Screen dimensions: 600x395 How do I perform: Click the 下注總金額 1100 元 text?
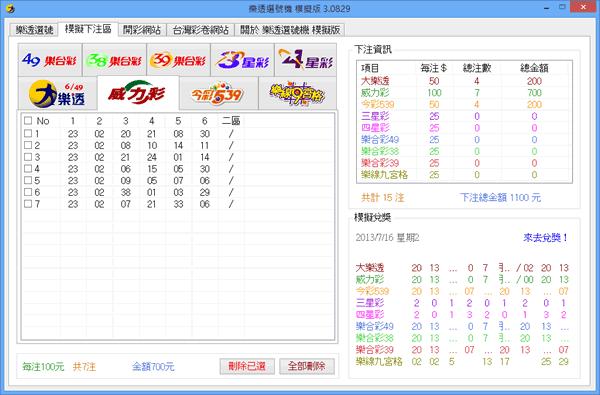(x=500, y=198)
